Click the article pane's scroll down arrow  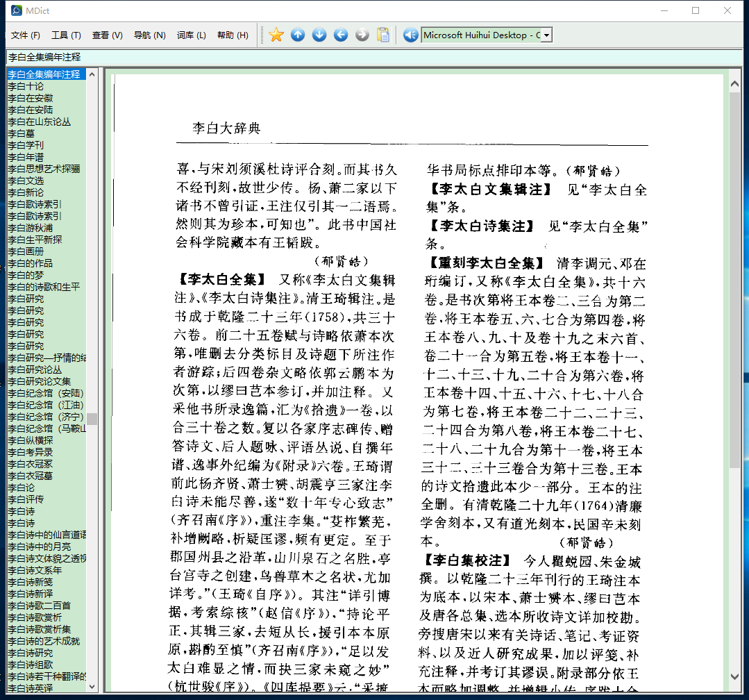(x=734, y=676)
